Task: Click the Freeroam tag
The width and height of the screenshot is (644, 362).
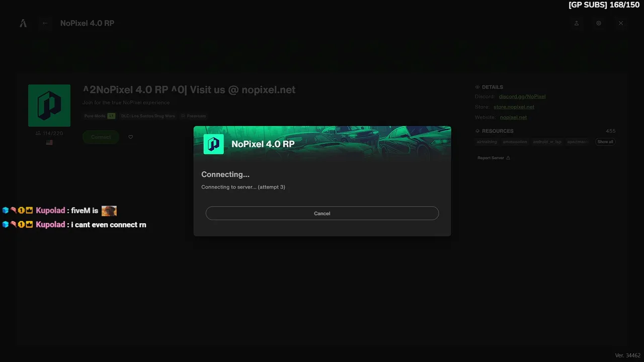Action: 193,116
